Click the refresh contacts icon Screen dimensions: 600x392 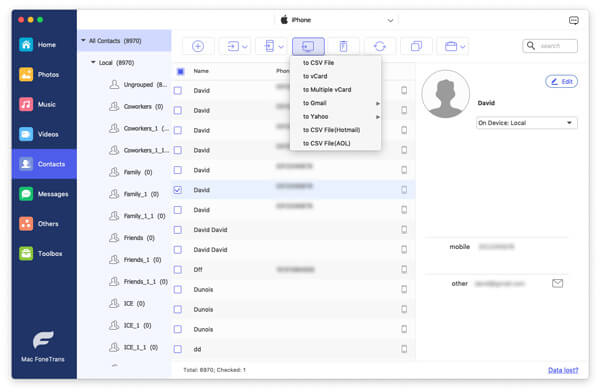tap(380, 46)
